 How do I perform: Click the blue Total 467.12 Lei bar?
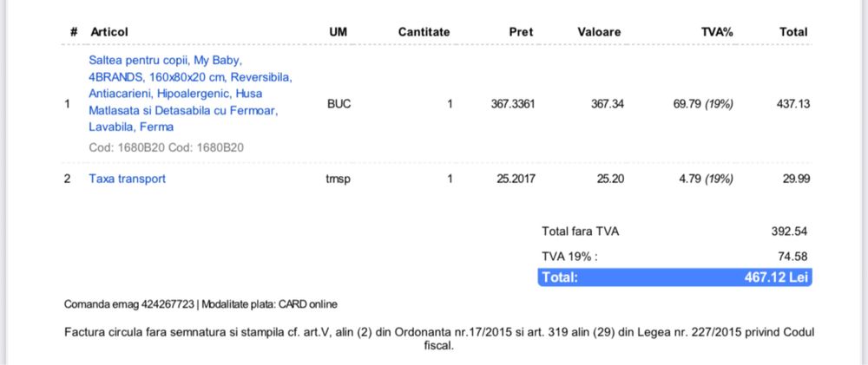(674, 277)
